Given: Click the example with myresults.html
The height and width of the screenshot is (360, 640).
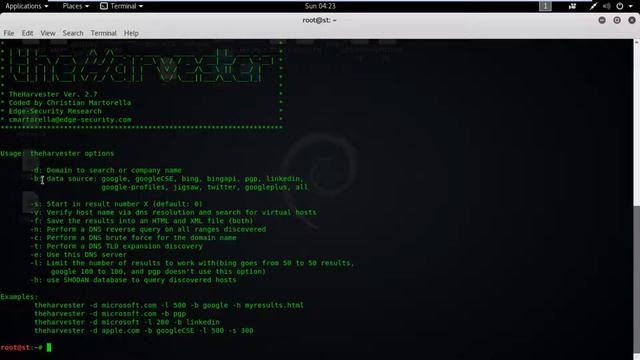Looking at the screenshot, I should click(x=169, y=305).
